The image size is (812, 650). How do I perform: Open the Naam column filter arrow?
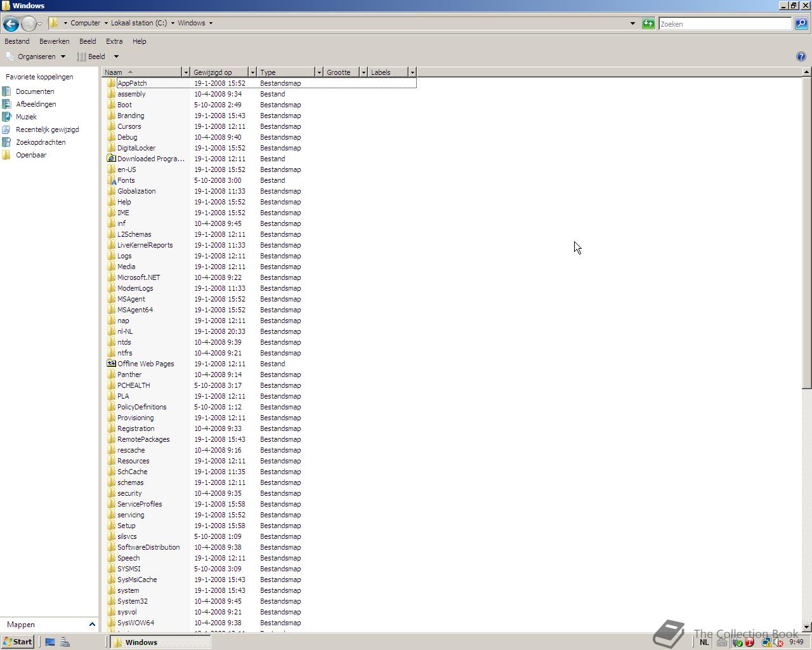[185, 72]
